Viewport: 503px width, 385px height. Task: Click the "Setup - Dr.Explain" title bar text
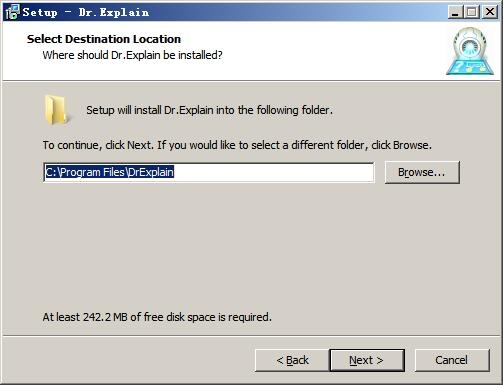click(86, 12)
